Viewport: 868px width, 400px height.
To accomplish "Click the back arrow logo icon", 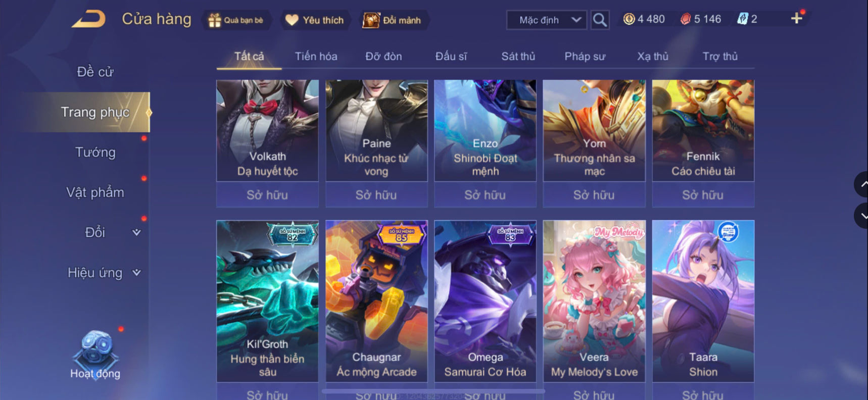I will 88,19.
